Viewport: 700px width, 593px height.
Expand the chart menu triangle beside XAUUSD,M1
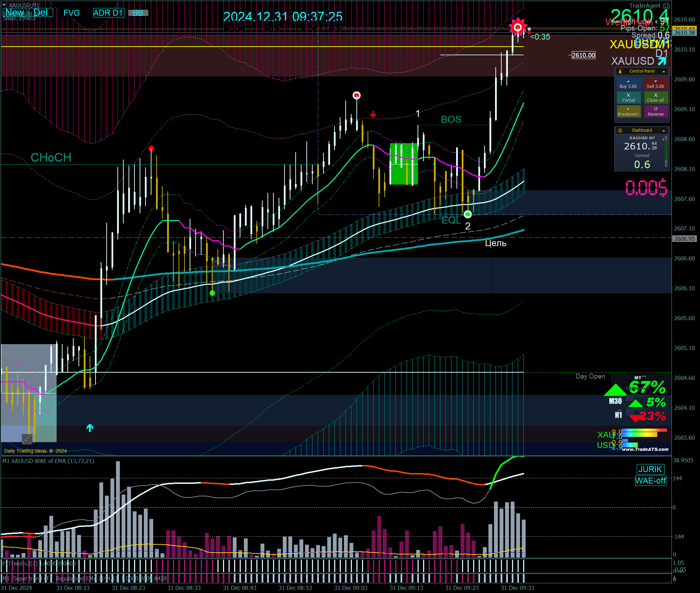click(4, 5)
